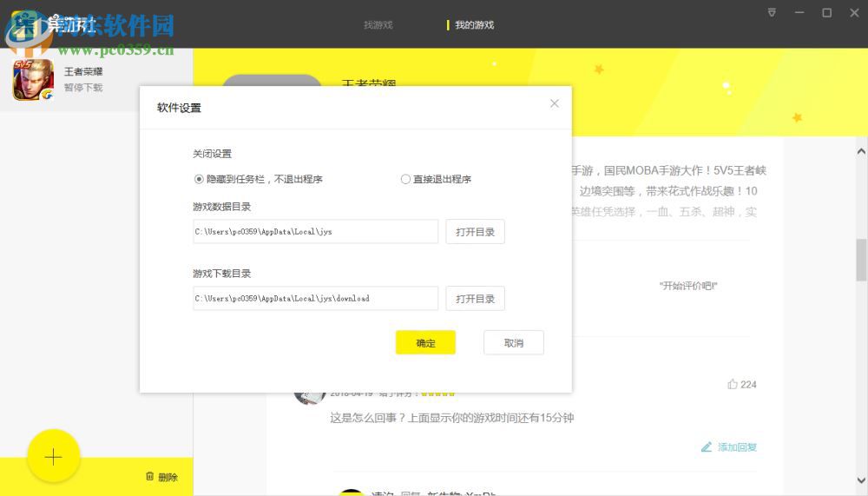Open game data directory folder button
Screen dimensions: 868x496
[x=475, y=232]
